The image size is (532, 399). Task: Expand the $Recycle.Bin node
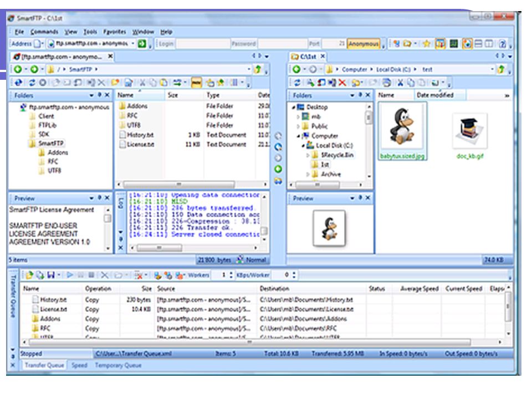point(308,155)
